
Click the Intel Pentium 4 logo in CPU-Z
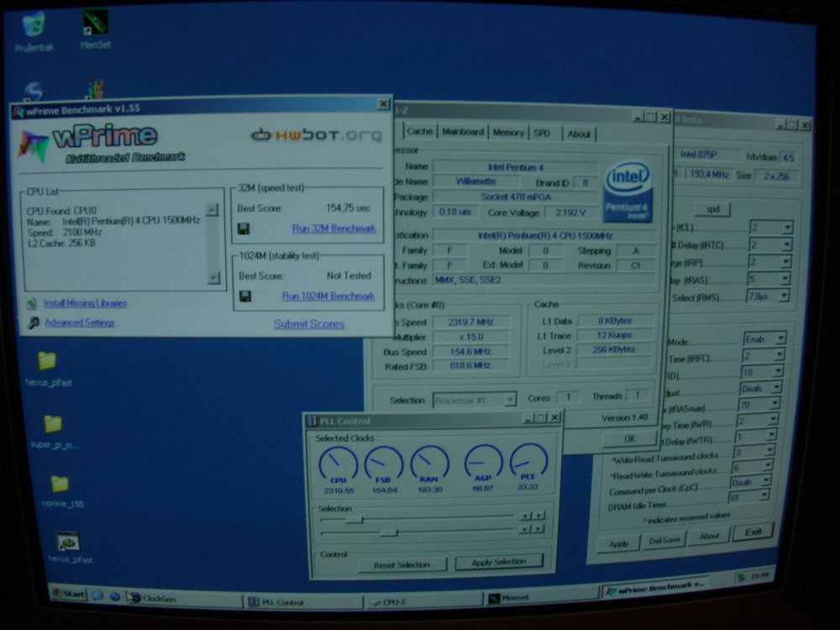[x=627, y=192]
